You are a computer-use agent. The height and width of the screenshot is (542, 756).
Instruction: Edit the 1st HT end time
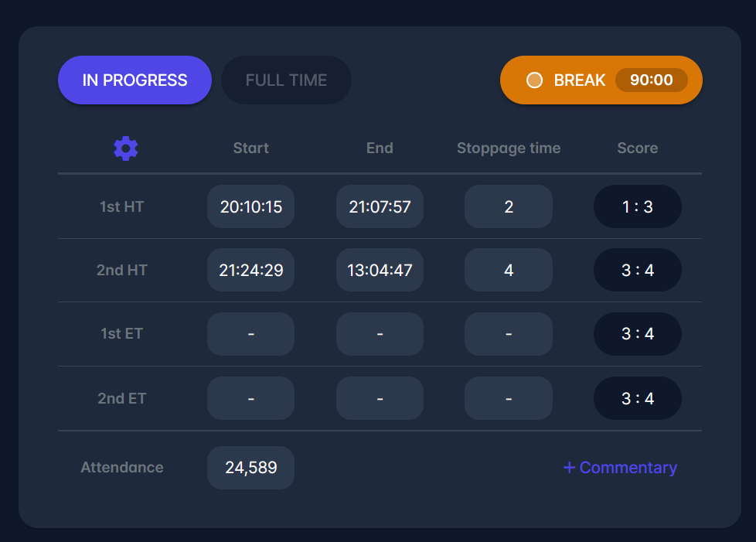tap(380, 206)
